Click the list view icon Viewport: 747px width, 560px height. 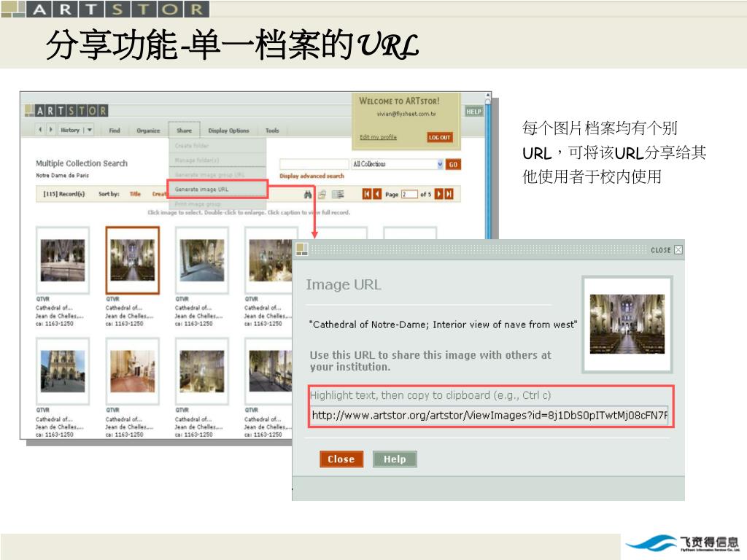(338, 194)
